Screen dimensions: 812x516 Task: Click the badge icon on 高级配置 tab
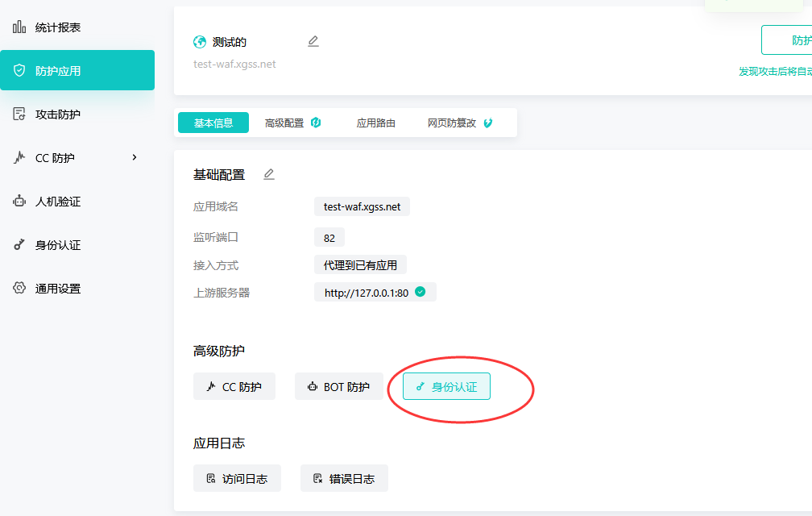pyautogui.click(x=316, y=123)
